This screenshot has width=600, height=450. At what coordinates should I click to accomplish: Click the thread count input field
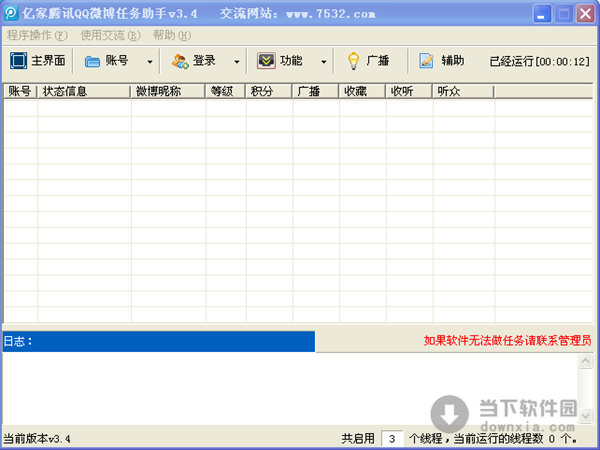(392, 438)
